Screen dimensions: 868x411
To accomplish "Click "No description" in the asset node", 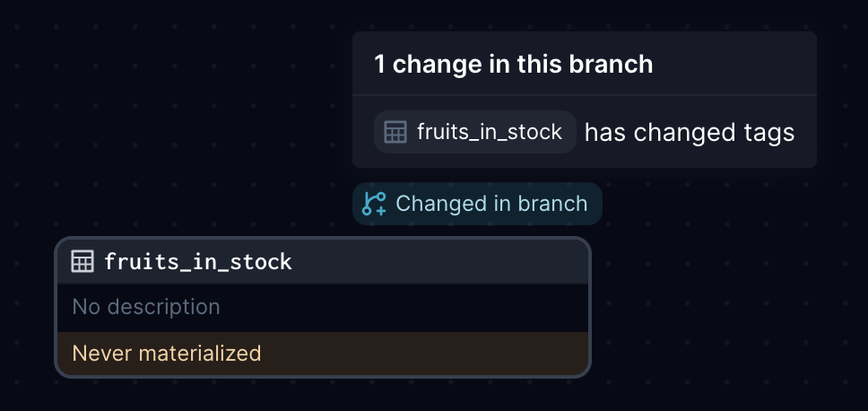I will click(x=146, y=307).
